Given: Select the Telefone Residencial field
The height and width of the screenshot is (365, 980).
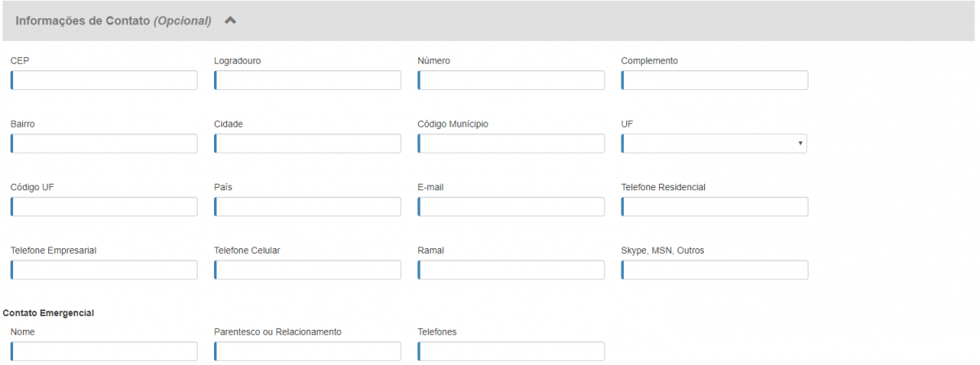Looking at the screenshot, I should [x=715, y=207].
